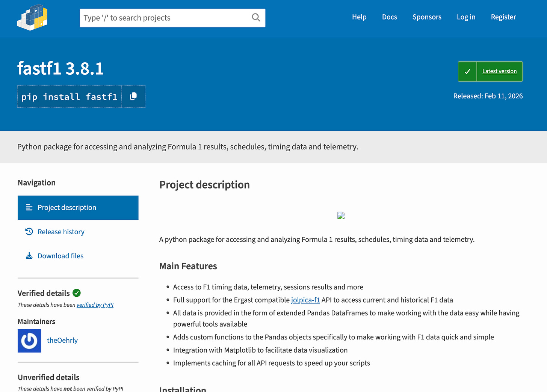547x392 pixels.
Task: Copy the pip install command
Action: tap(133, 96)
